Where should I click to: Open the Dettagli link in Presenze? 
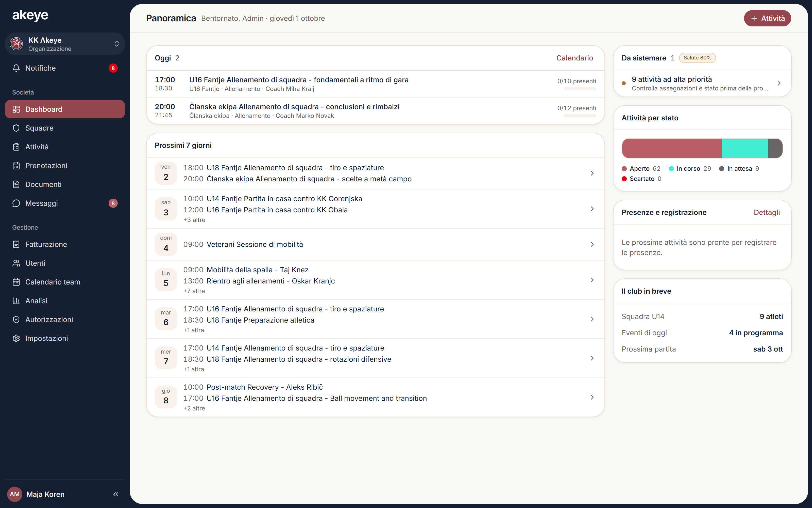767,212
